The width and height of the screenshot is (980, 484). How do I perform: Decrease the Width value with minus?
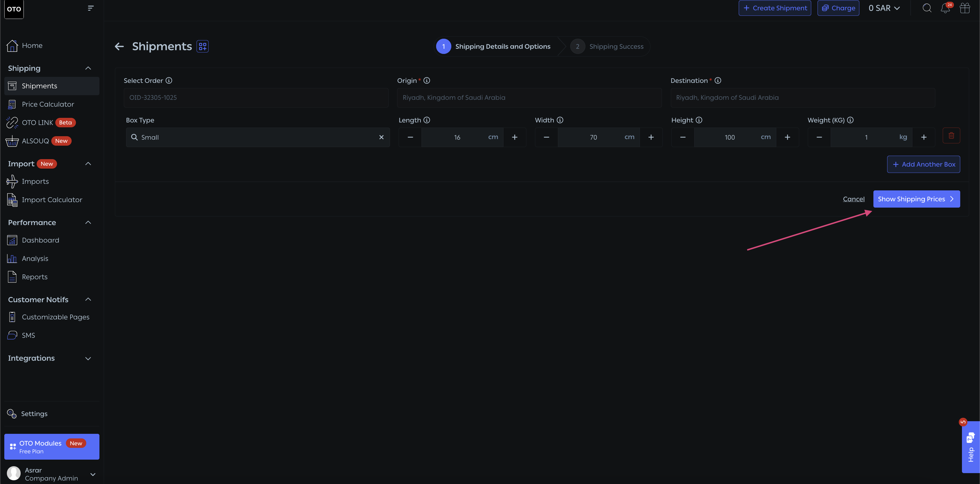(x=546, y=137)
